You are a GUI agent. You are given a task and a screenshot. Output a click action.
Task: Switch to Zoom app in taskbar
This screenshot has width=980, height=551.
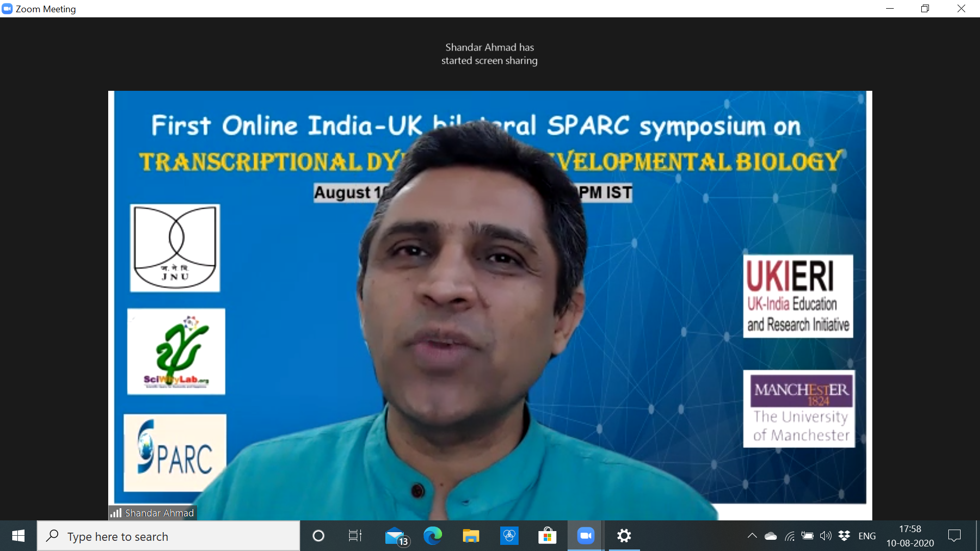[585, 536]
